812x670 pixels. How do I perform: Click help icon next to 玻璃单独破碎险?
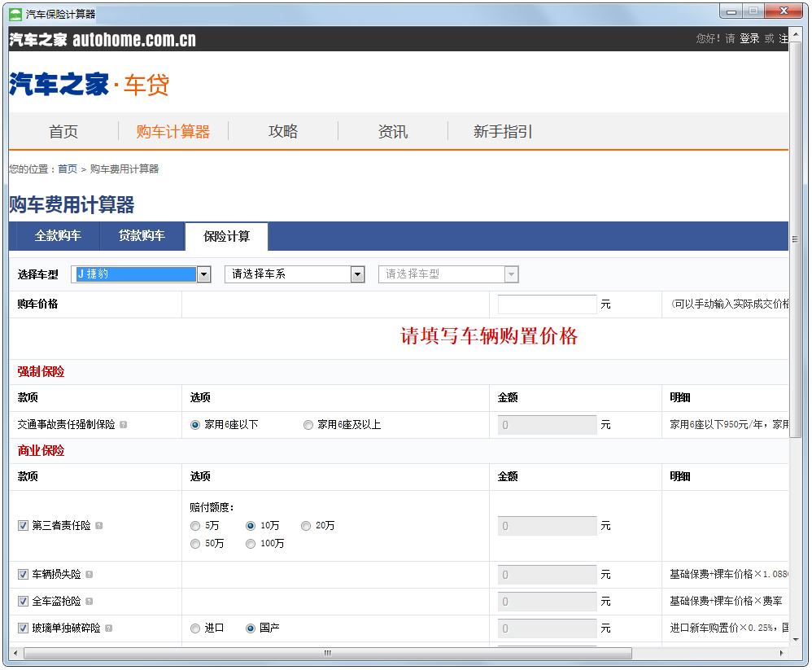coord(109,628)
